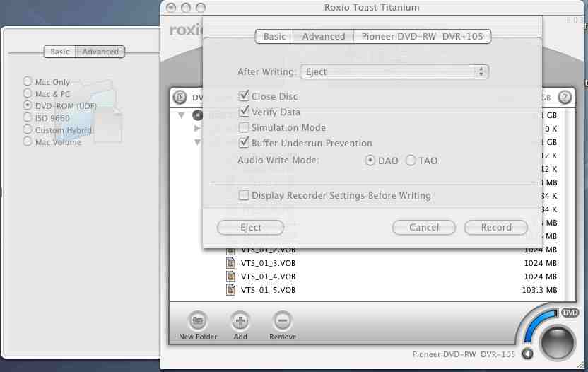Enable Display Recorder Settings Before Writing
Viewport: 588px width, 372px height.
pyautogui.click(x=244, y=195)
